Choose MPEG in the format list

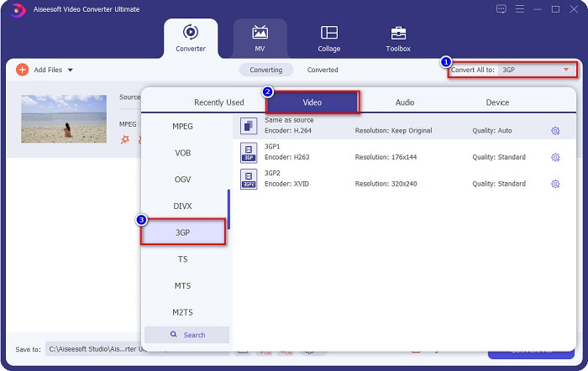182,126
